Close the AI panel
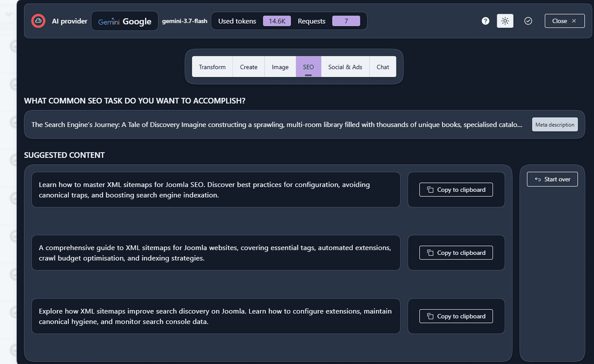The width and height of the screenshot is (594, 364). point(564,21)
